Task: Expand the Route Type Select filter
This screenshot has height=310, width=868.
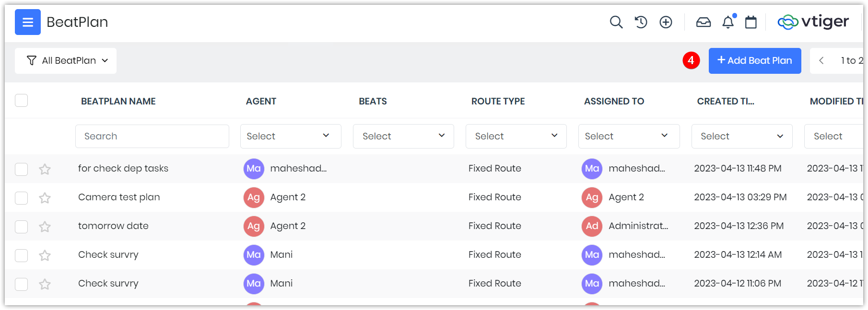Action: pyautogui.click(x=516, y=136)
